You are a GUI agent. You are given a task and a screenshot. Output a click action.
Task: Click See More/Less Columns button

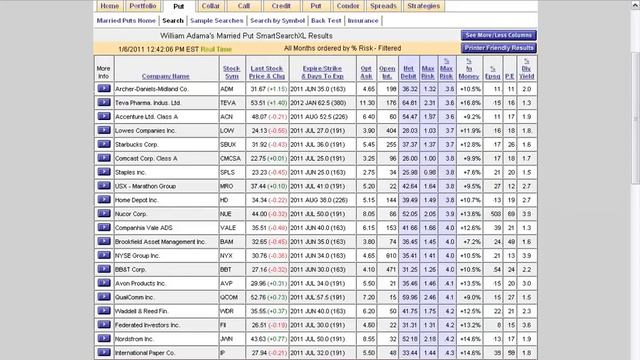[x=498, y=35]
